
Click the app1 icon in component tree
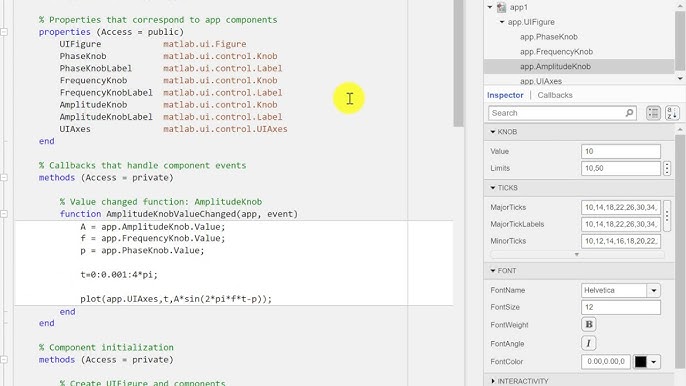click(501, 7)
